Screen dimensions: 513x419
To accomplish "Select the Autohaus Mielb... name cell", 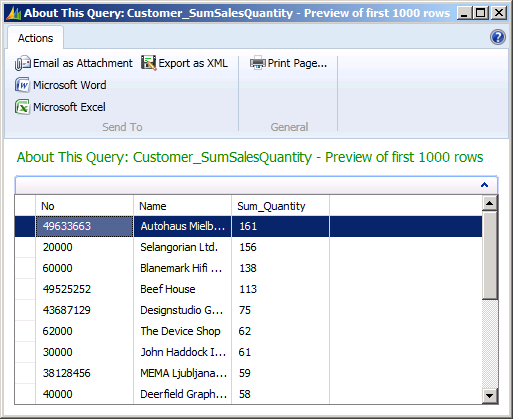I will [x=182, y=226].
